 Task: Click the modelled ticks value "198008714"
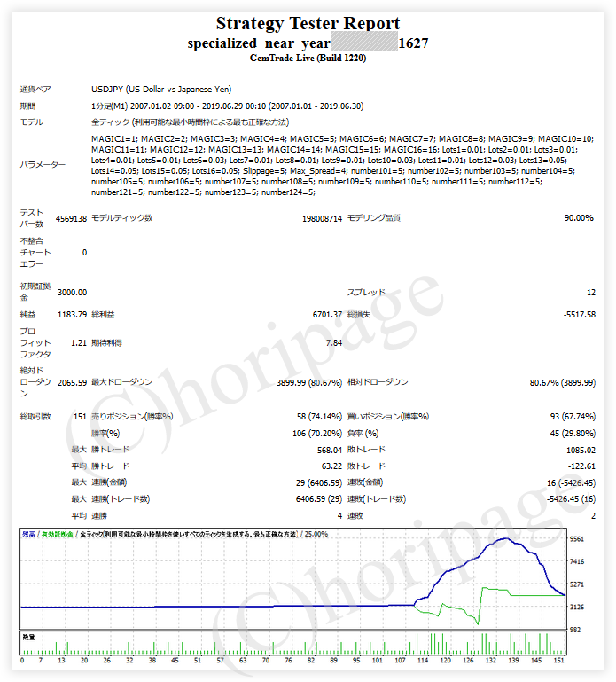coord(322,219)
